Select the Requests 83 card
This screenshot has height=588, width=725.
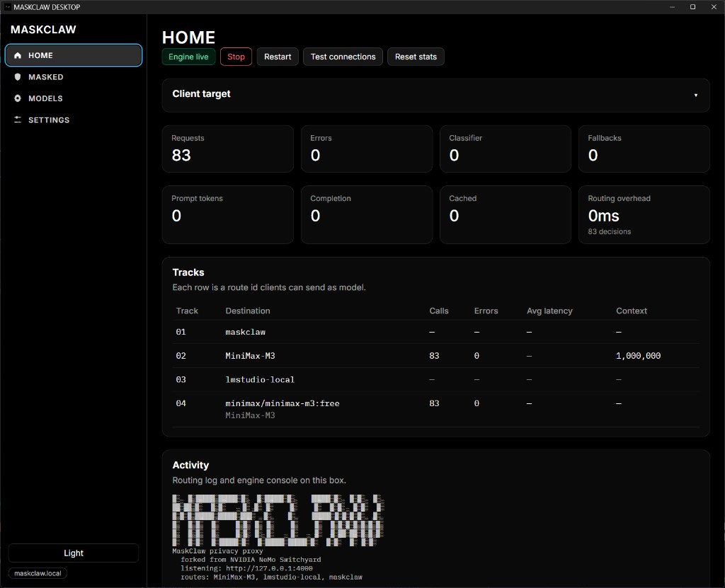228,149
